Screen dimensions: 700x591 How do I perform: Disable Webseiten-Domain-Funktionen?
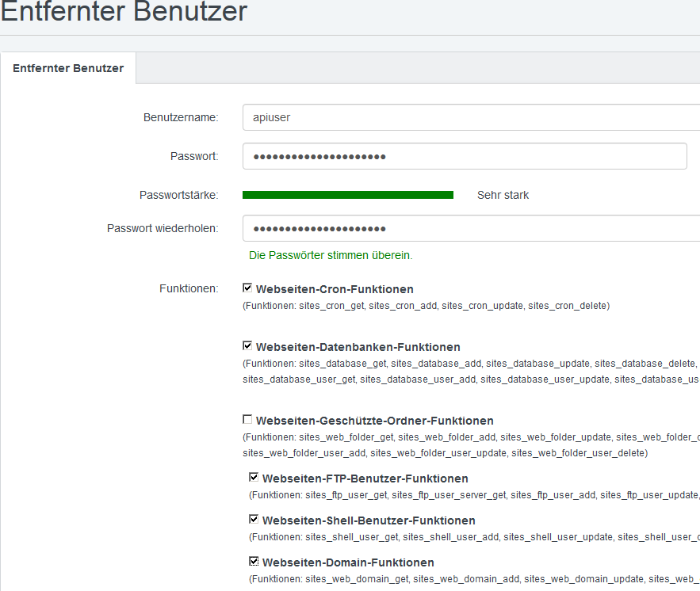[x=254, y=560]
